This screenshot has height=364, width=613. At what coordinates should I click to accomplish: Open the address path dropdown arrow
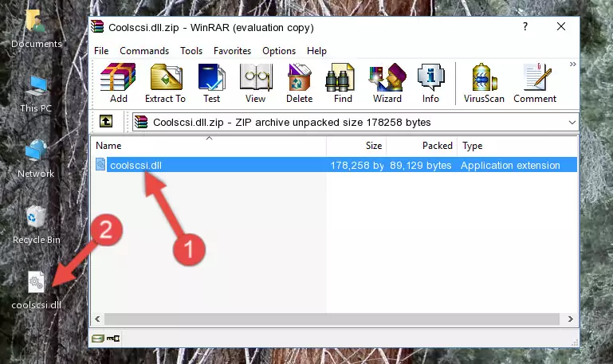pyautogui.click(x=572, y=123)
